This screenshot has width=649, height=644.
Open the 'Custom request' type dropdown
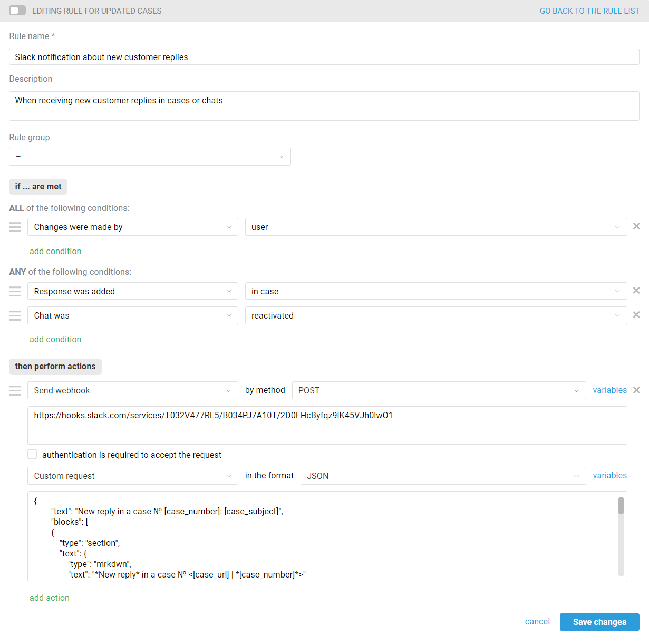click(x=132, y=476)
